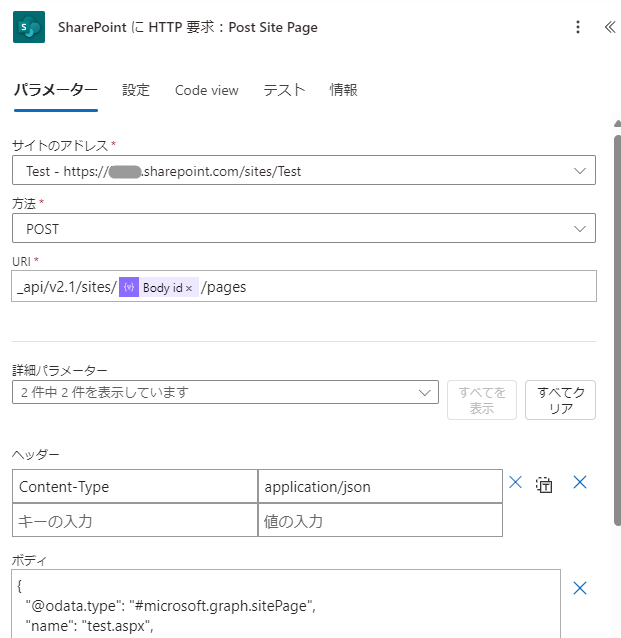Remove the headers parameter
The width and height of the screenshot is (621, 638).
579,483
